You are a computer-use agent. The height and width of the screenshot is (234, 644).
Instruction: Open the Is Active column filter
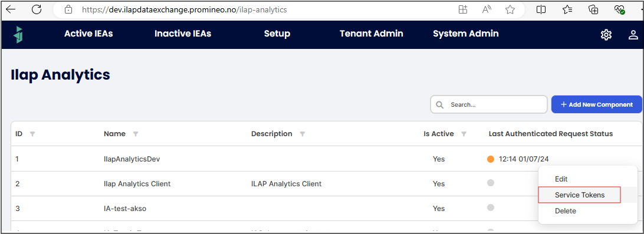[x=464, y=134]
